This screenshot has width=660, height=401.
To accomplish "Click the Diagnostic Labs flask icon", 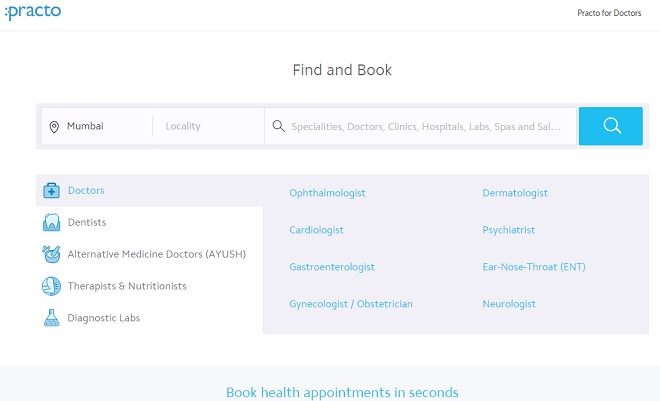I will click(x=51, y=318).
